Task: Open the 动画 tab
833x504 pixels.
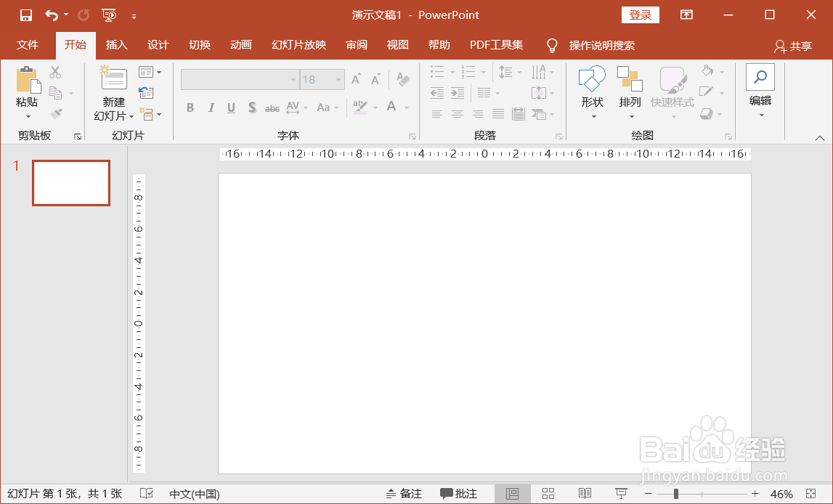Action: pos(240,45)
